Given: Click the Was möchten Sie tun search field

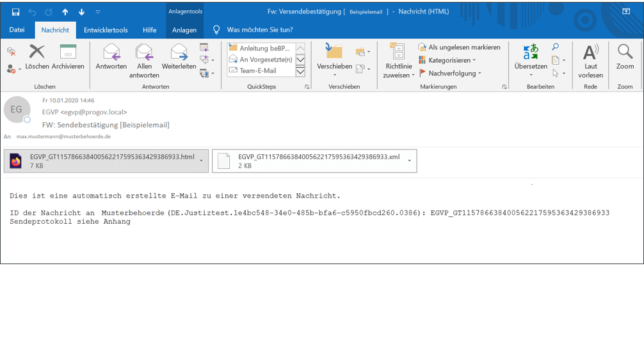Looking at the screenshot, I should pyautogui.click(x=260, y=30).
